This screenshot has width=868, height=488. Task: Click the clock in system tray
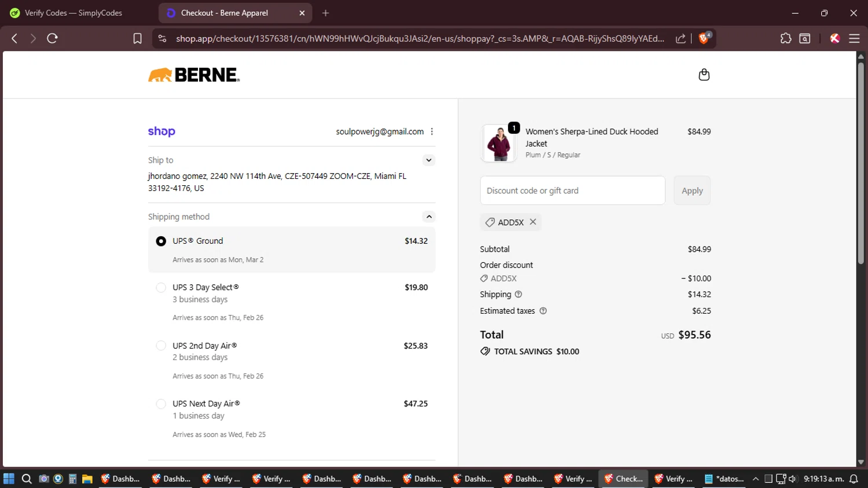point(823,479)
